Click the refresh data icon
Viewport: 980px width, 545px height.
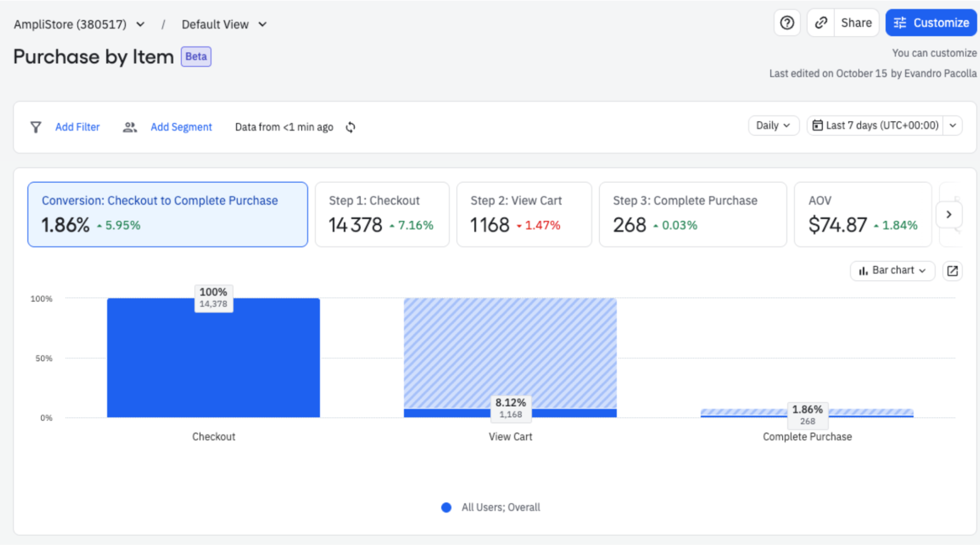[350, 128]
